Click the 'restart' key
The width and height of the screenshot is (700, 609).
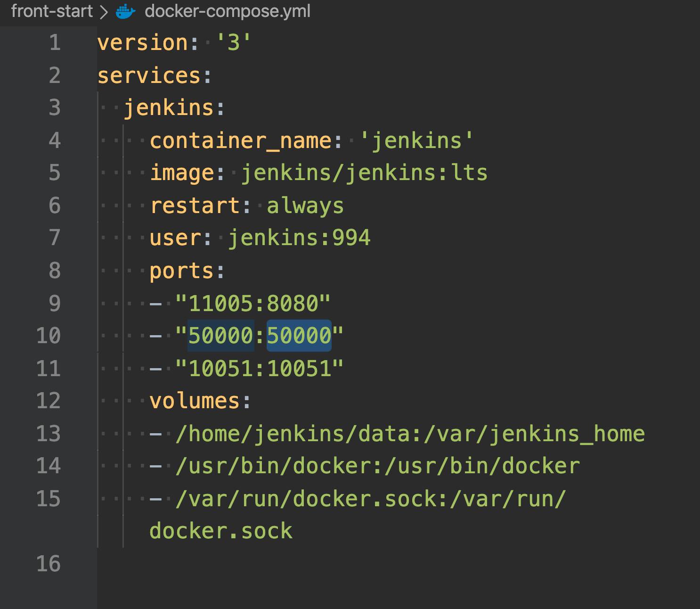[x=195, y=206]
